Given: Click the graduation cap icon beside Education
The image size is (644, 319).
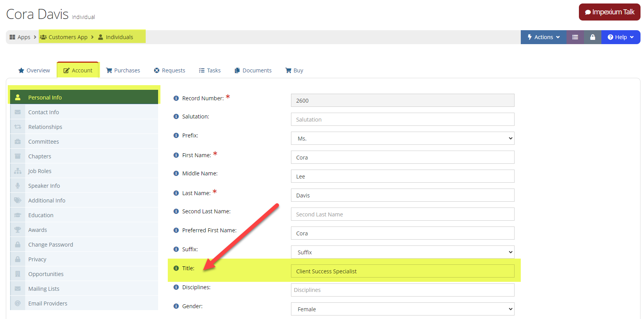Looking at the screenshot, I should pos(18,215).
